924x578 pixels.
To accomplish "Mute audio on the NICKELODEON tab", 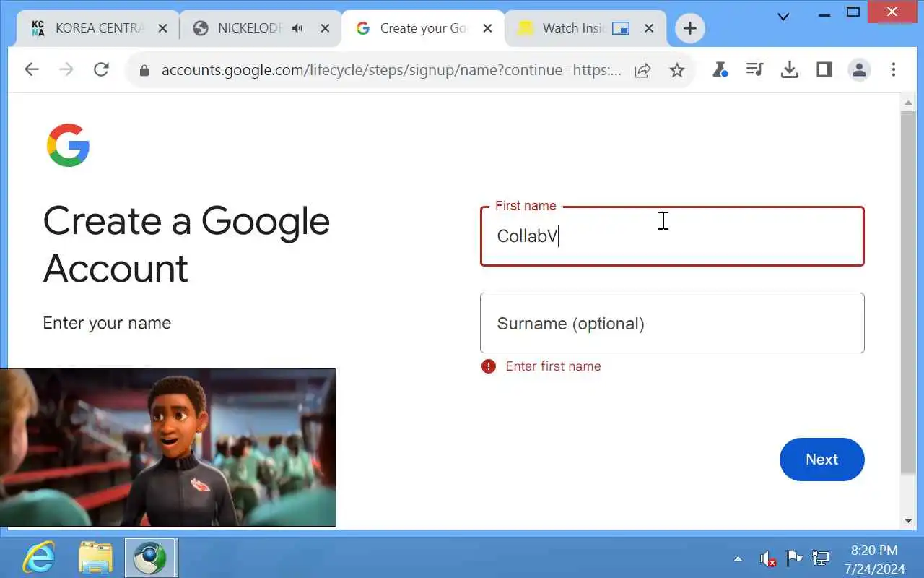I will (297, 28).
